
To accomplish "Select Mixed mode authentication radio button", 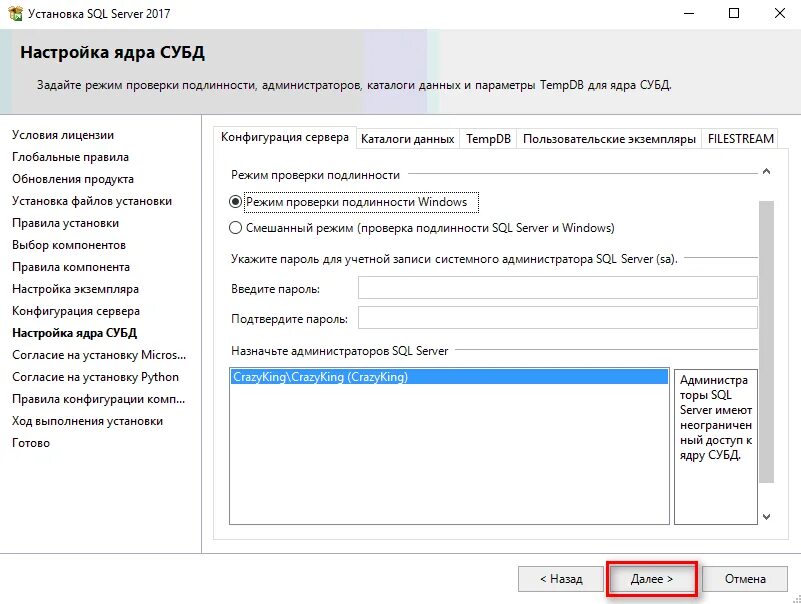I will coord(235,228).
